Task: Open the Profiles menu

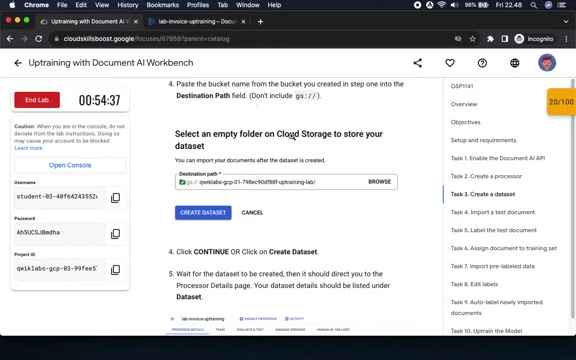Action: point(198,5)
